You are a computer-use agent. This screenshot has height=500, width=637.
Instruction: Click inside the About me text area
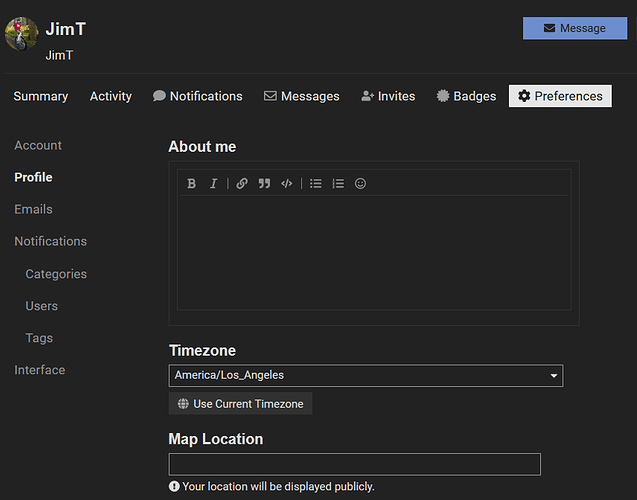[374, 252]
